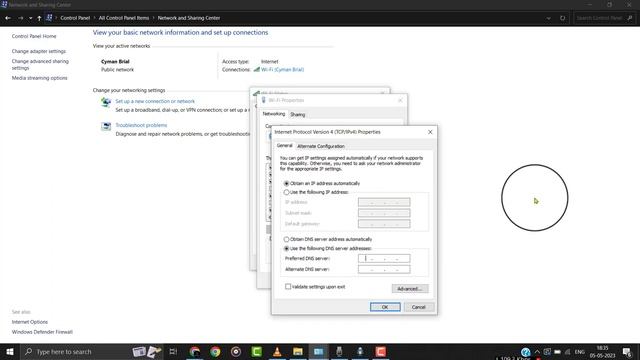Image resolution: width=640 pixels, height=360 pixels.
Task: Launch VLC media player from taskbar
Action: 277,352
